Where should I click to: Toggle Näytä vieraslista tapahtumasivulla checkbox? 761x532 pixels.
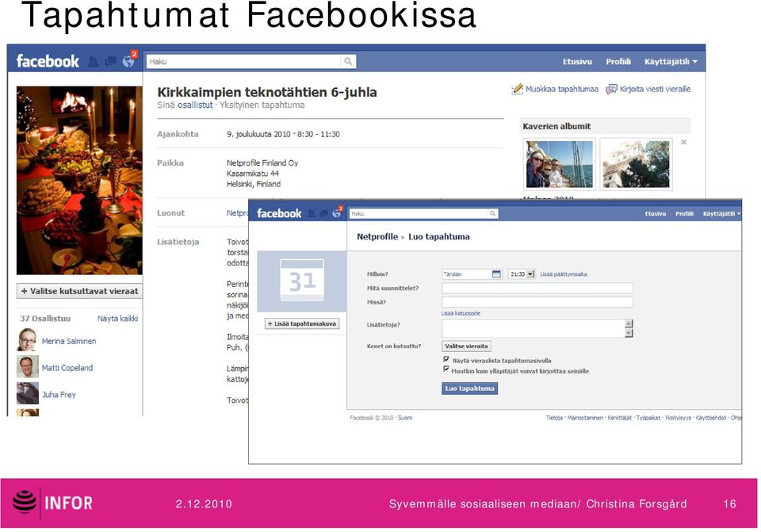coord(446,360)
